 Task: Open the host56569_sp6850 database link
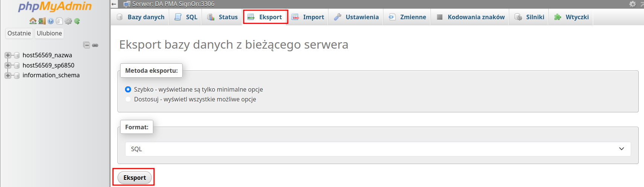[49, 65]
